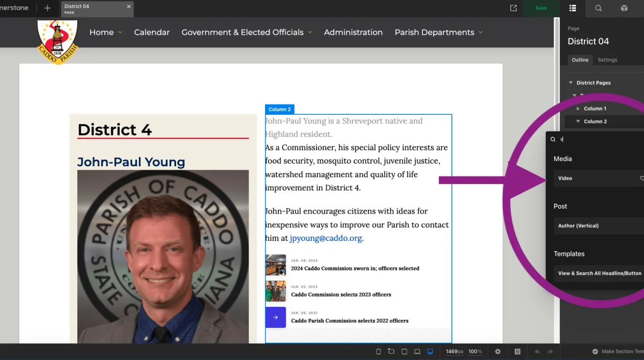Viewport: 644px width, 360px height.
Task: Open the gear preferences icon in bottom bar
Action: coord(497,351)
